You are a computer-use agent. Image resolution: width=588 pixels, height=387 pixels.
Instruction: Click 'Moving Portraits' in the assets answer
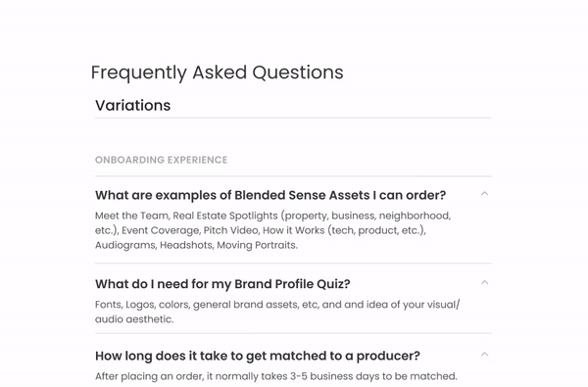pos(257,245)
